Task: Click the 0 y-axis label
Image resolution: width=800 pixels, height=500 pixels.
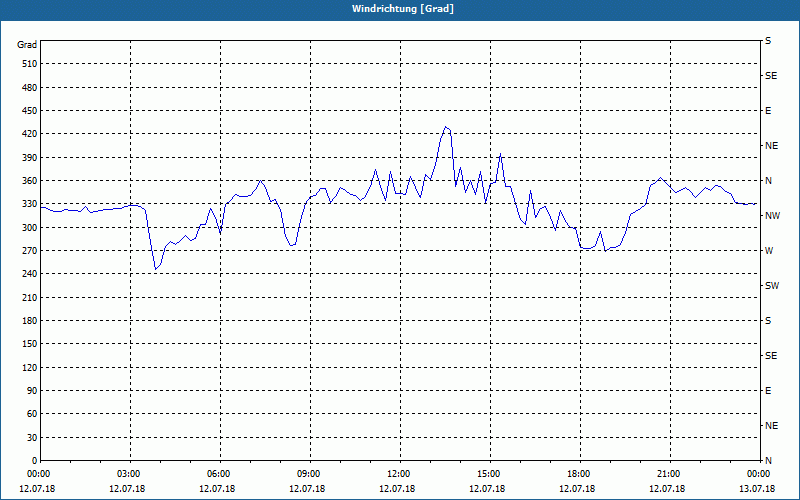Action: click(35, 461)
